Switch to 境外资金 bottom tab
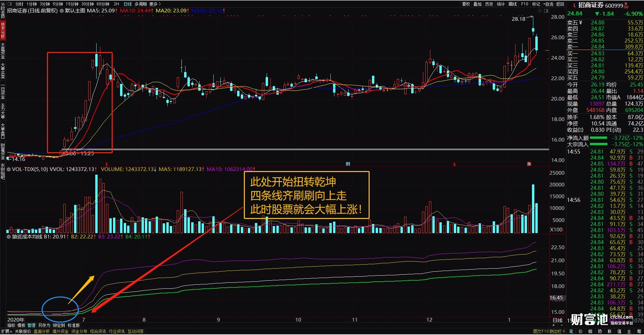644x335 pixels. coord(60,331)
